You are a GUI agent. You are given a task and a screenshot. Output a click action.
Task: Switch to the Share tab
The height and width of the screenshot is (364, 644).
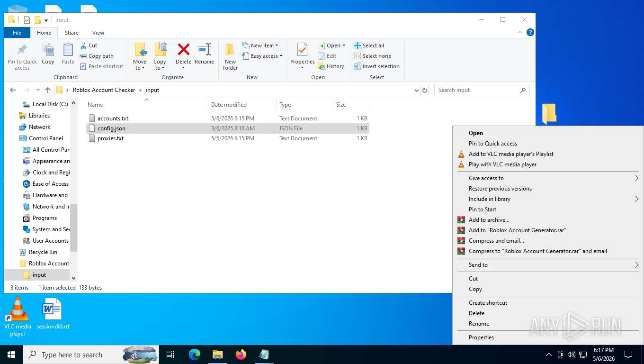pyautogui.click(x=72, y=33)
